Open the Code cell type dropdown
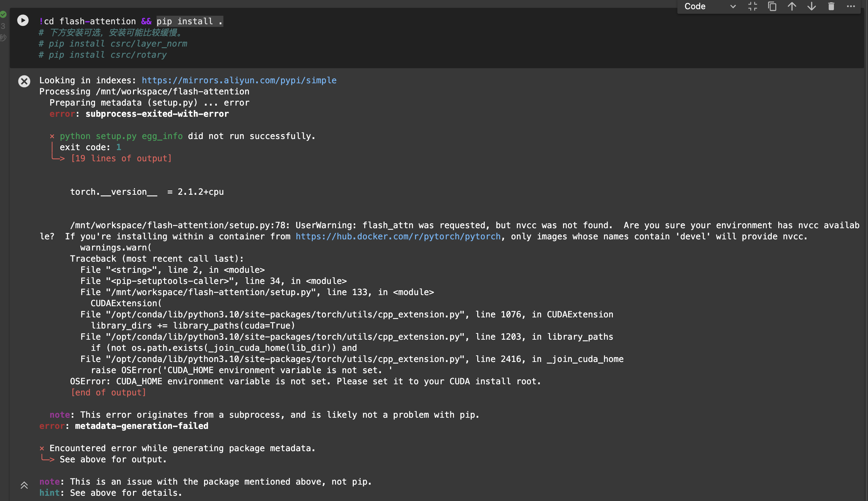 pos(709,6)
